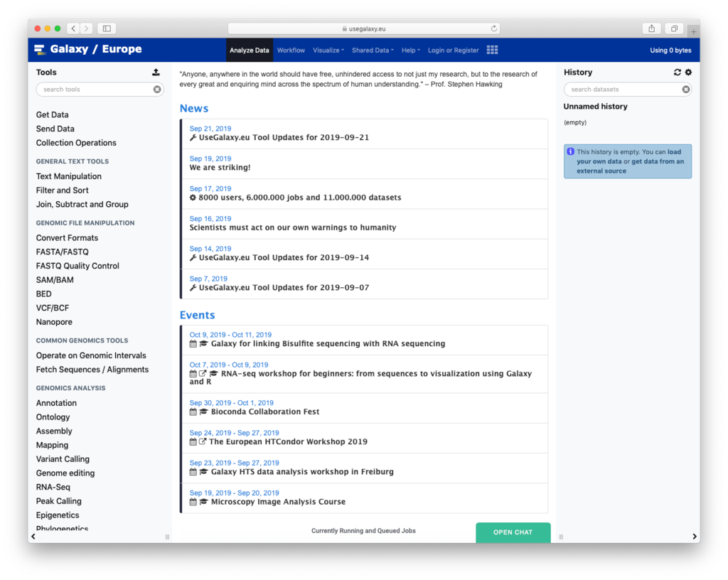Open the Peak Calling tools section
The width and height of the screenshot is (728, 580).
[58, 501]
